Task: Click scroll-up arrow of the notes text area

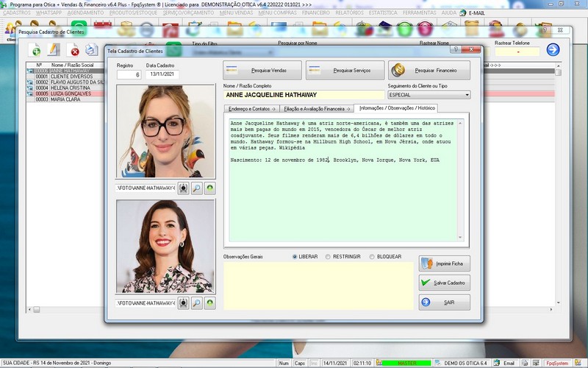Action: point(460,123)
